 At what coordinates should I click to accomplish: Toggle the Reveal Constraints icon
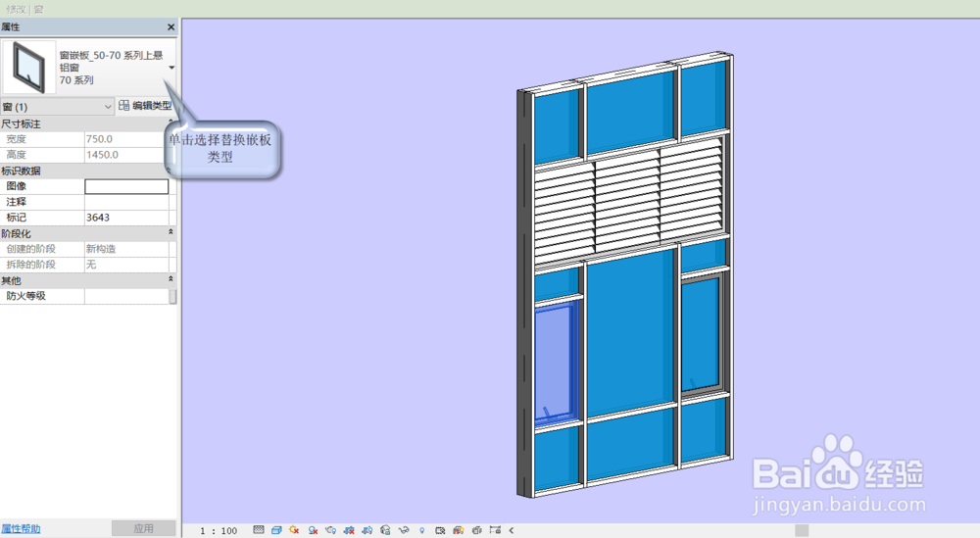495,530
